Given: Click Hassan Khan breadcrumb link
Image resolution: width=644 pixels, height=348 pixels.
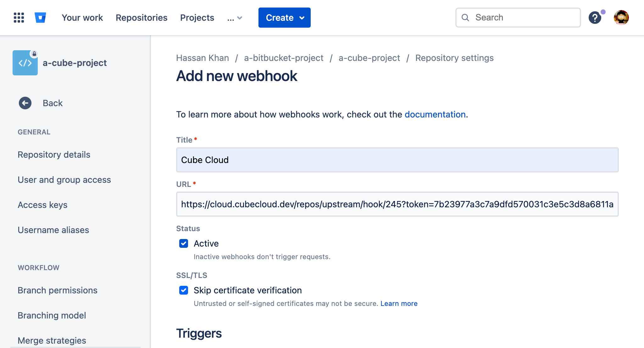Looking at the screenshot, I should click(x=203, y=58).
